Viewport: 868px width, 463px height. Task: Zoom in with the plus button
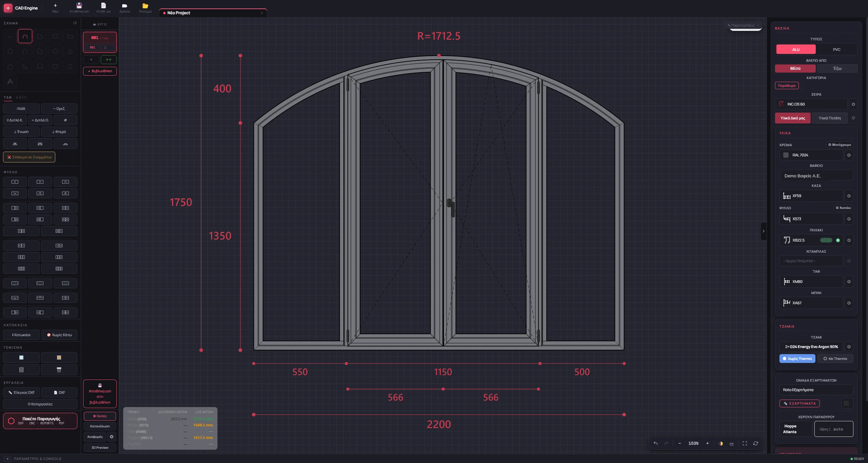707,443
